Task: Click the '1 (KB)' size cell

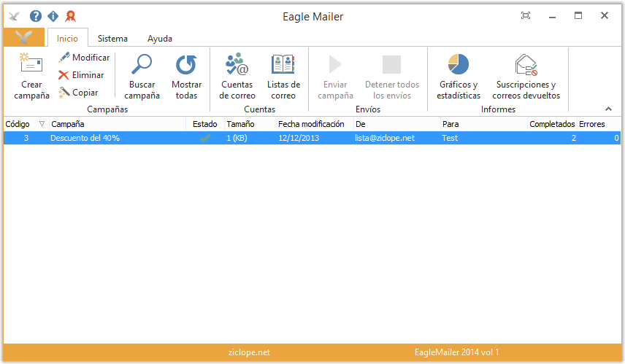Action: [x=237, y=138]
